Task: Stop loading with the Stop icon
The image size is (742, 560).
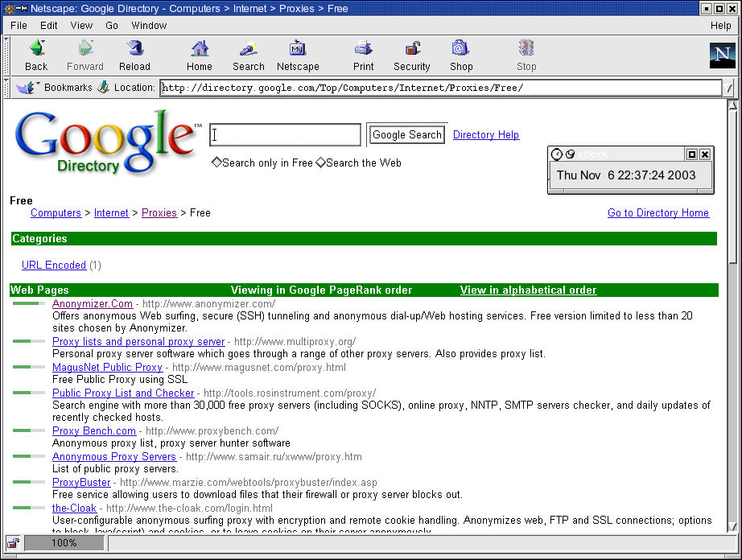Action: pos(526,49)
